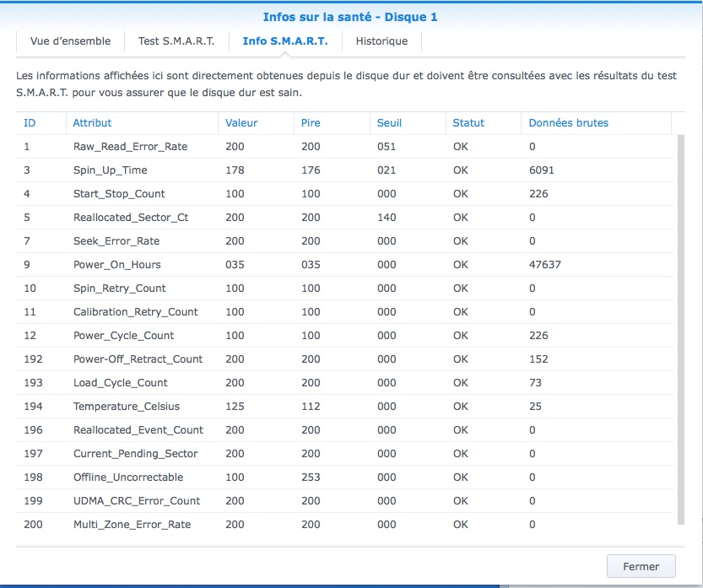Open the Historique tab
This screenshot has width=703, height=588.
click(x=381, y=40)
